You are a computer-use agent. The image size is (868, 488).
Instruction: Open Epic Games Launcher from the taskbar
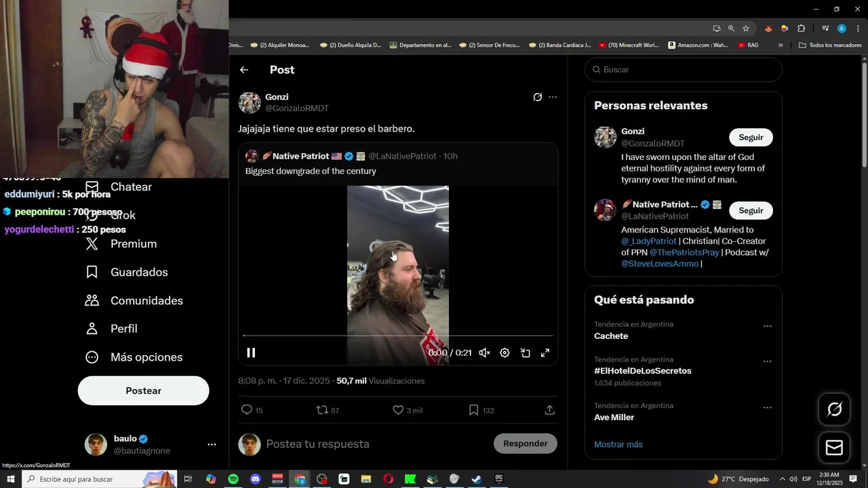(499, 479)
